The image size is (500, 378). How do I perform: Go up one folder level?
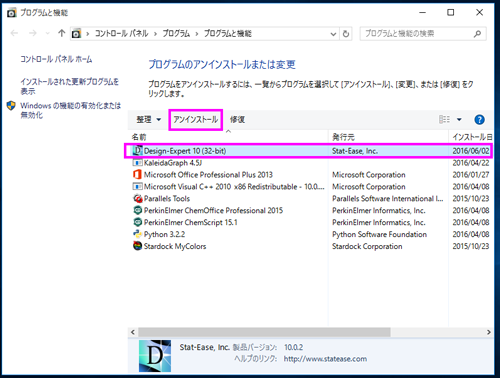pos(61,33)
